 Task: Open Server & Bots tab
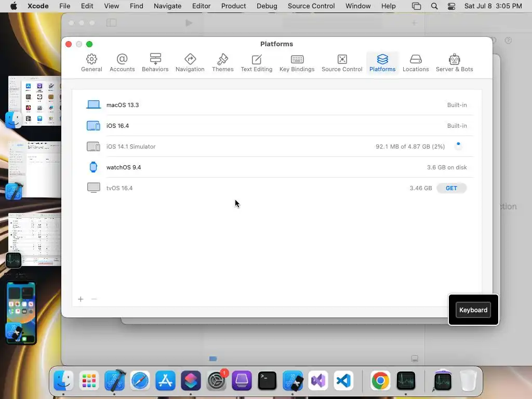pyautogui.click(x=454, y=63)
